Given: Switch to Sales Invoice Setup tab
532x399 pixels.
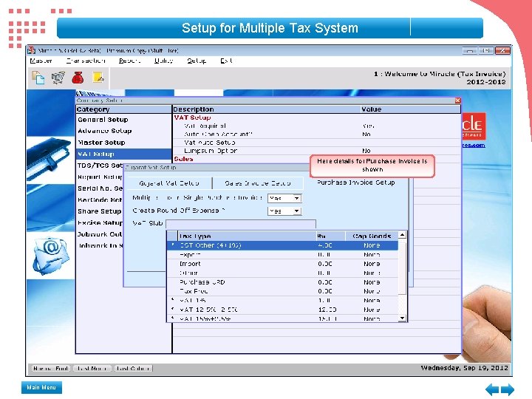Looking at the screenshot, I should [258, 183].
